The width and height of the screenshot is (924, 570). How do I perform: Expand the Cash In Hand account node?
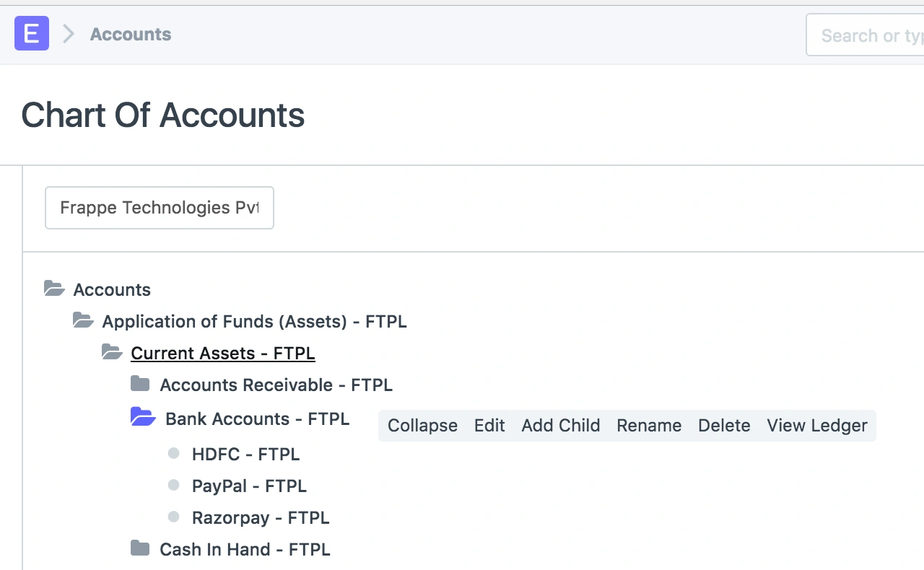245,549
